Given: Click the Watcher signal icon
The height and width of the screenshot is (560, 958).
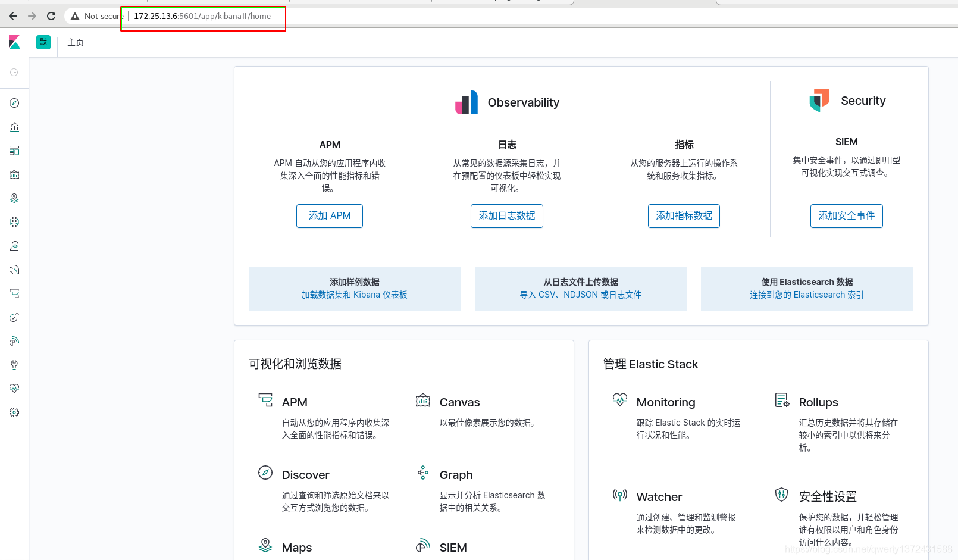Looking at the screenshot, I should click(620, 495).
